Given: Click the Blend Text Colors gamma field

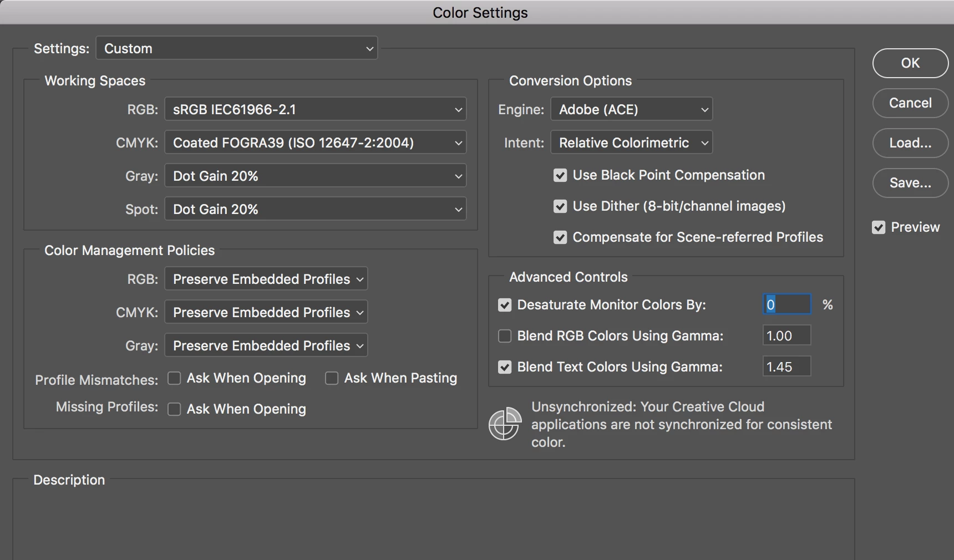Looking at the screenshot, I should tap(787, 366).
